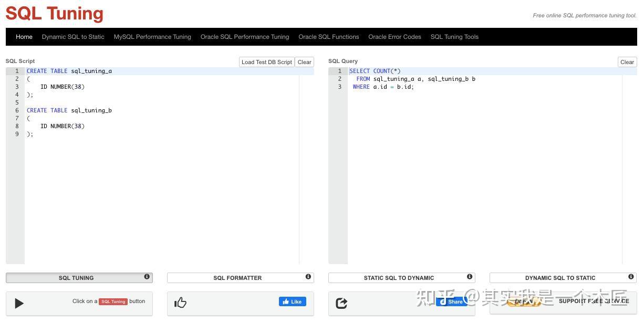The image size is (644, 323).
Task: Open the MySQL Performance Tuning page
Action: pos(152,37)
